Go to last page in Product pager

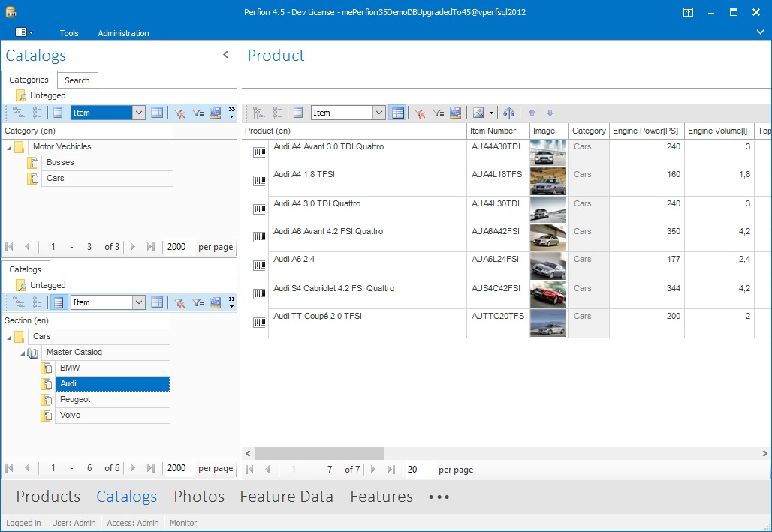[x=391, y=470]
